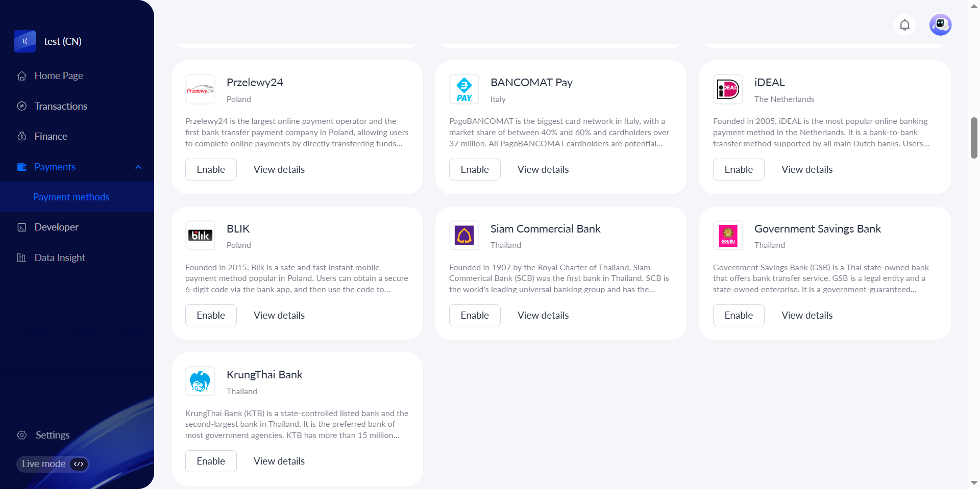Click the BLIK logo icon
This screenshot has width=980, height=489.
(200, 236)
